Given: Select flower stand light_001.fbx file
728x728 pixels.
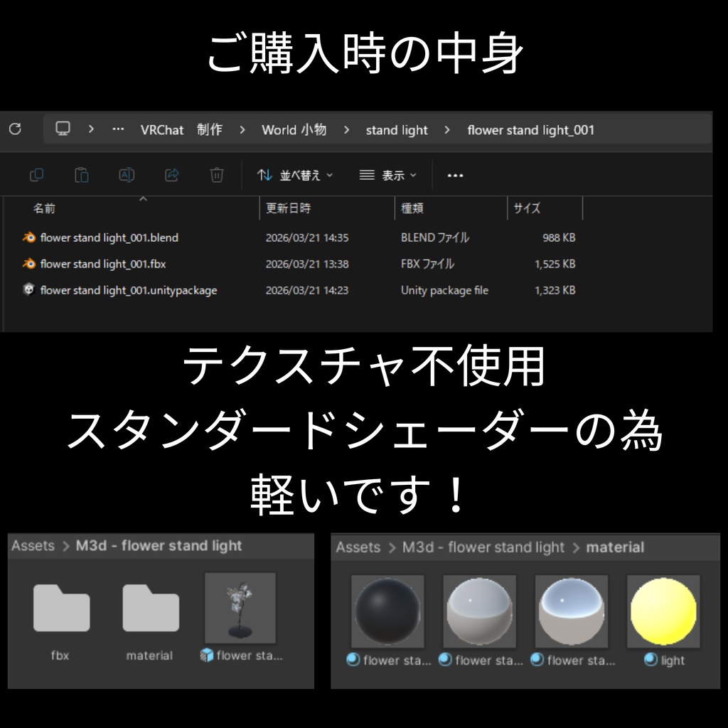Looking at the screenshot, I should click(103, 264).
